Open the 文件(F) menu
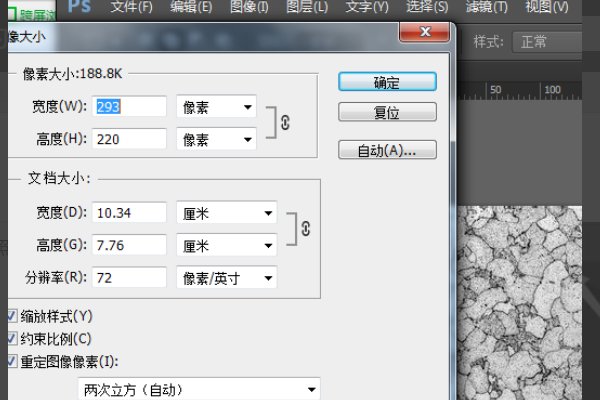Image resolution: width=600 pixels, height=400 pixels. click(x=131, y=7)
